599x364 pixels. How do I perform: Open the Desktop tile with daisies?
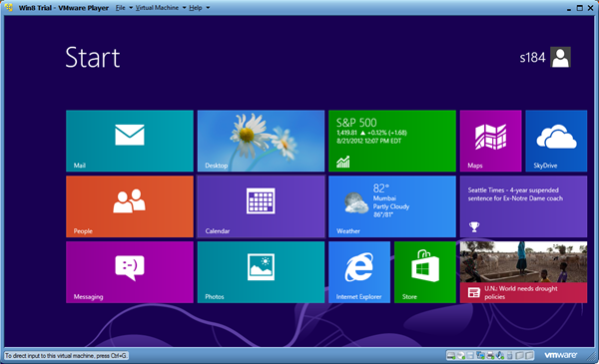pos(261,141)
